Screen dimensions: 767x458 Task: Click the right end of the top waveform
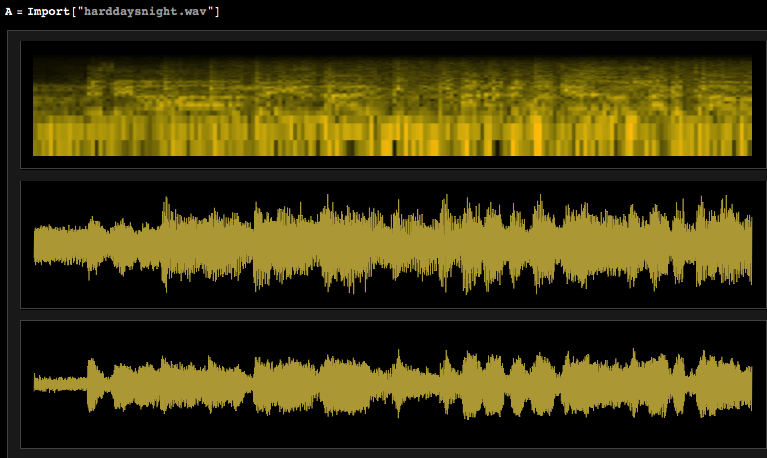pyautogui.click(x=747, y=244)
